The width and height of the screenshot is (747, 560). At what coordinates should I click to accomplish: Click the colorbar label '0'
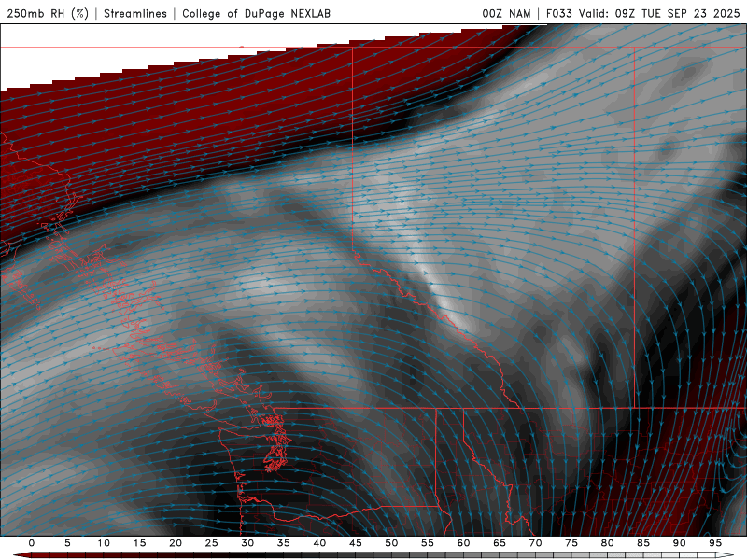point(32,543)
